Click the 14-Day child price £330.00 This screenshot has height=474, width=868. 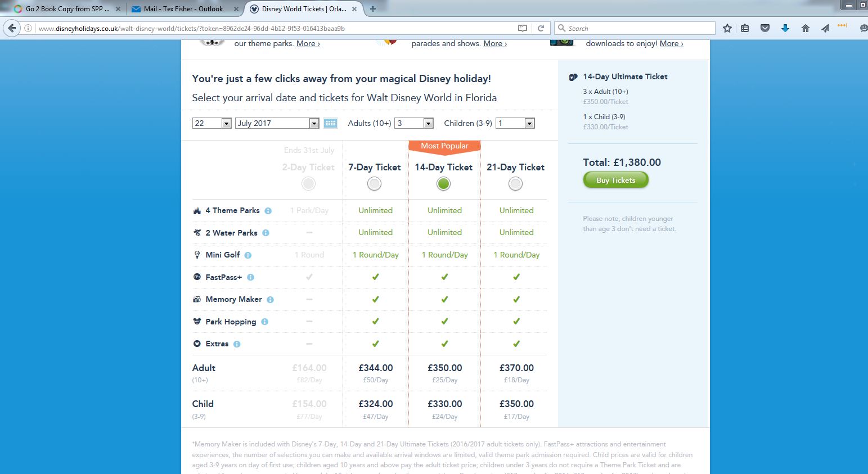(x=445, y=404)
